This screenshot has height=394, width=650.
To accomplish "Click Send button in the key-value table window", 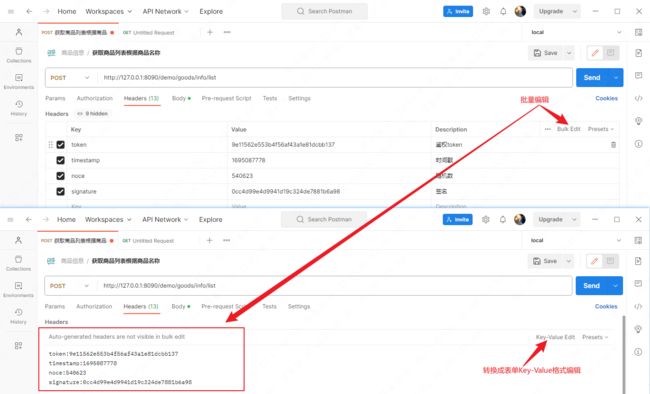I will coord(592,78).
